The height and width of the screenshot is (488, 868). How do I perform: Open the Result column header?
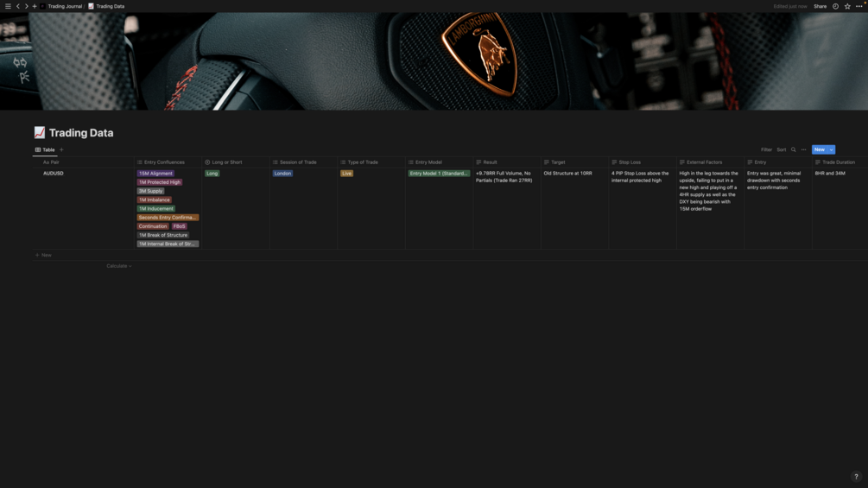click(x=506, y=162)
